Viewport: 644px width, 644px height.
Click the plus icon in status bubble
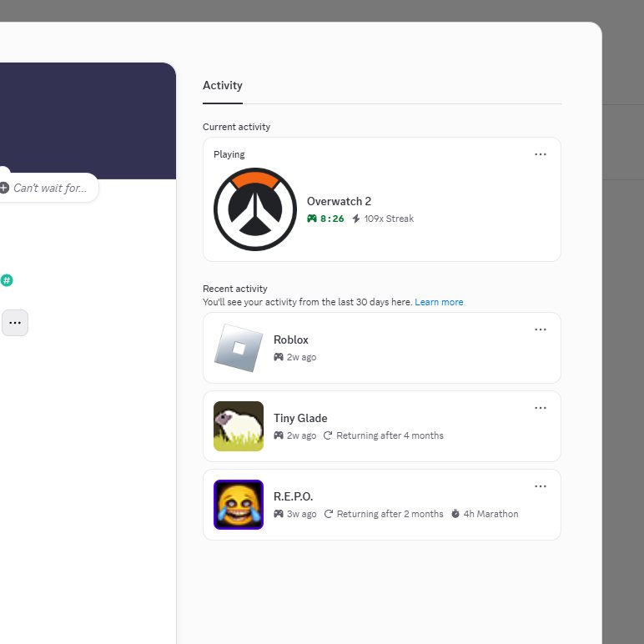[4, 188]
